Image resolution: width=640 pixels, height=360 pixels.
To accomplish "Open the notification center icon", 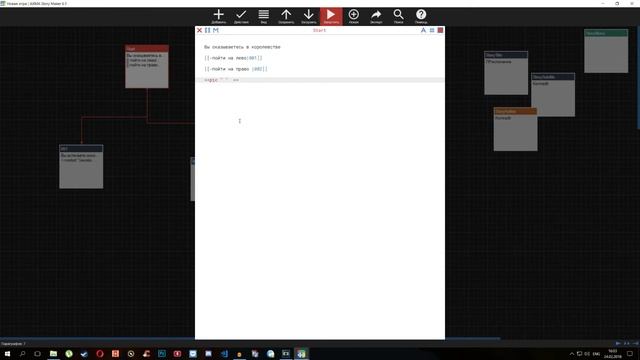I will (630, 354).
